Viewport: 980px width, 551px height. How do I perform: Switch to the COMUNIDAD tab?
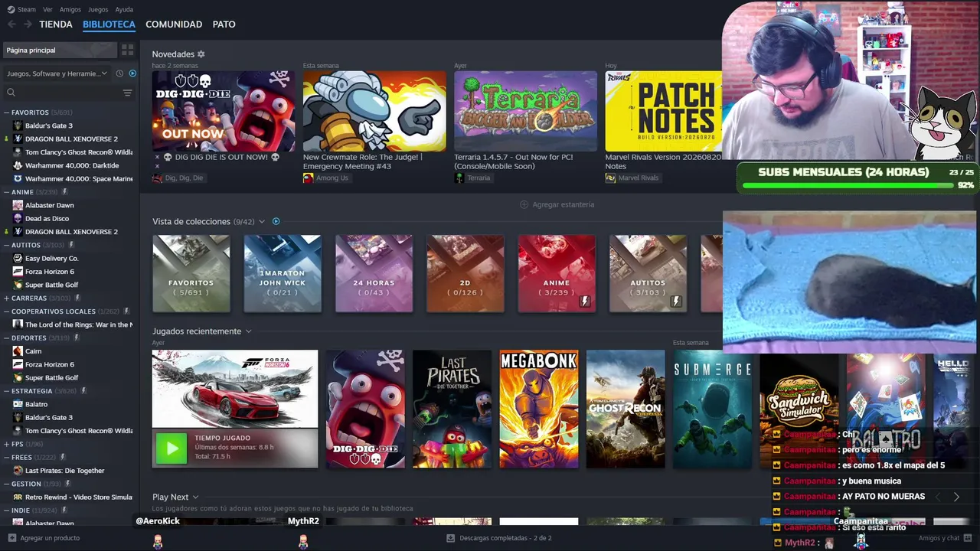(174, 24)
